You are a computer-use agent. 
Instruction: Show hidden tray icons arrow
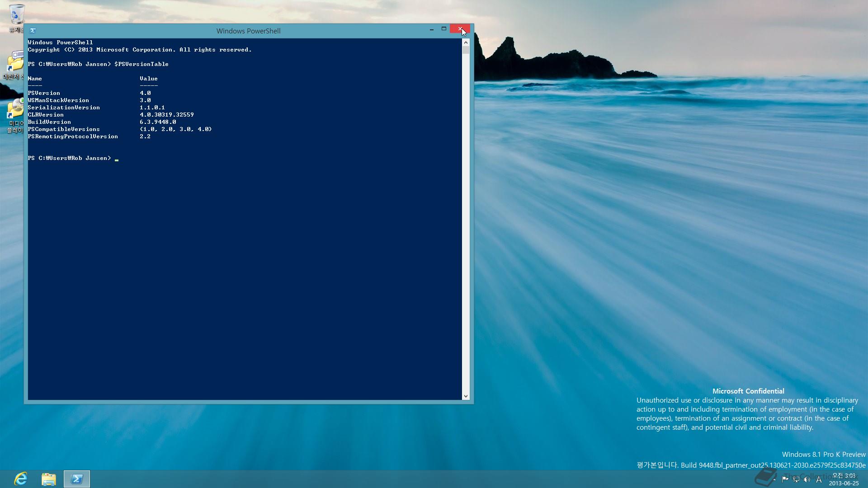774,479
